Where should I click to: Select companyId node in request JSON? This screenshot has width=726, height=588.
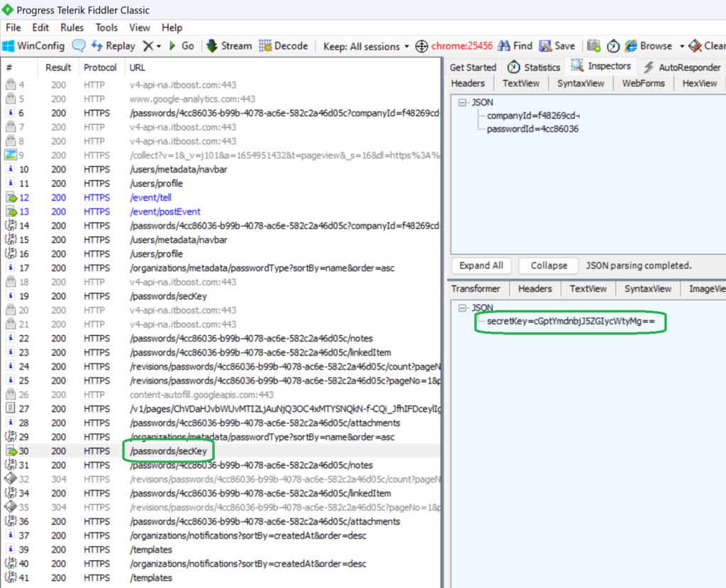pyautogui.click(x=533, y=115)
